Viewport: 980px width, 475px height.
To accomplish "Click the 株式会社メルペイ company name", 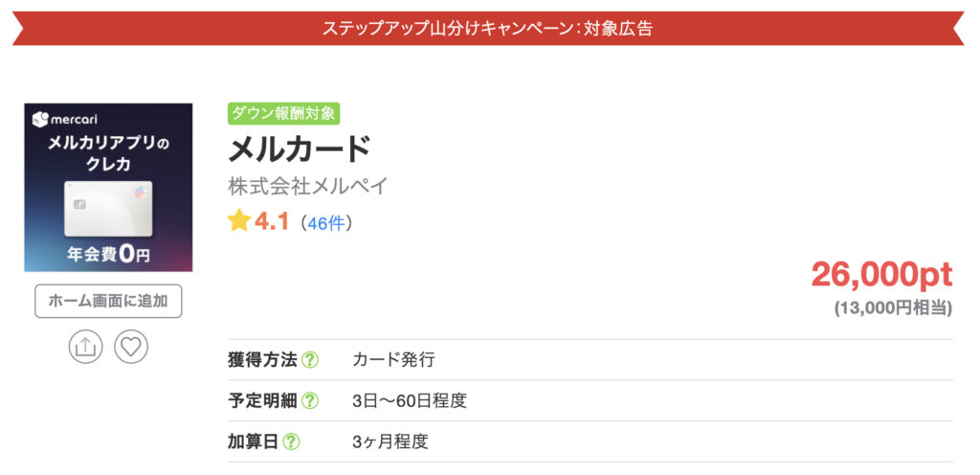I will click(x=308, y=186).
